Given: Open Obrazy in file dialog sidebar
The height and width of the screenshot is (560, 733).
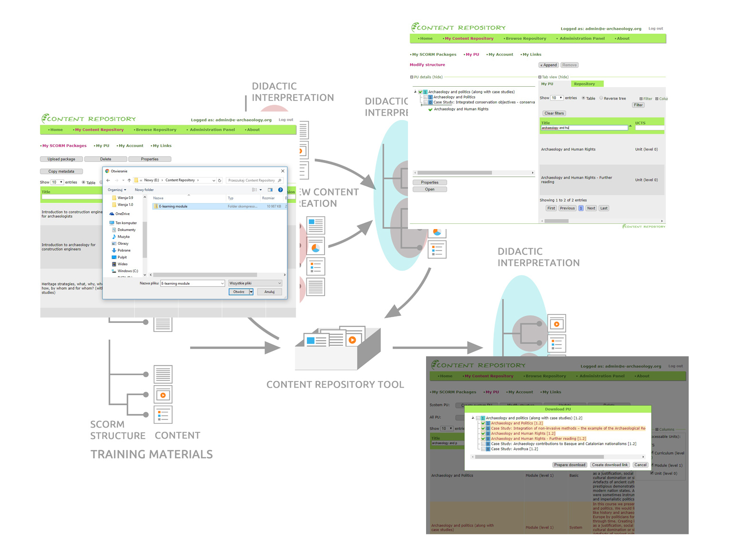Looking at the screenshot, I should click(120, 244).
